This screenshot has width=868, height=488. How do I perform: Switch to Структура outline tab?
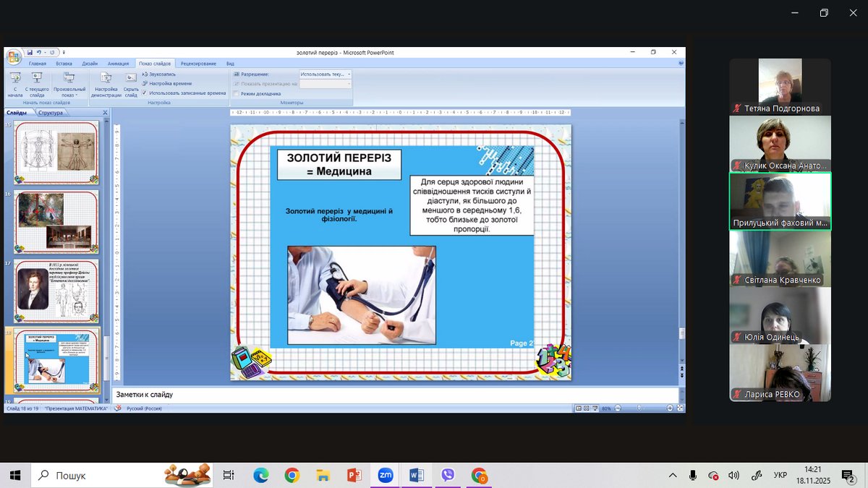pyautogui.click(x=51, y=113)
